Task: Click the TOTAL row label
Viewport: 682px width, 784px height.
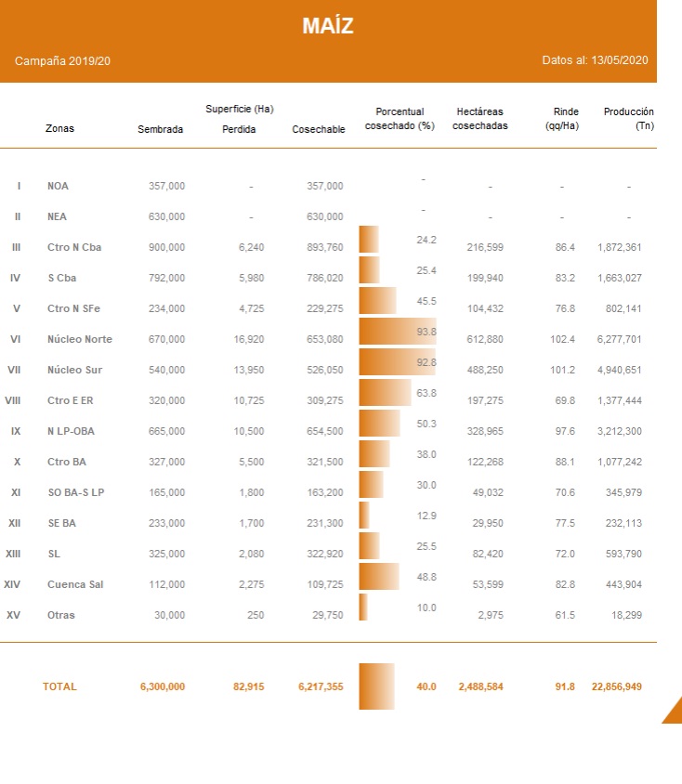Action: pos(59,686)
